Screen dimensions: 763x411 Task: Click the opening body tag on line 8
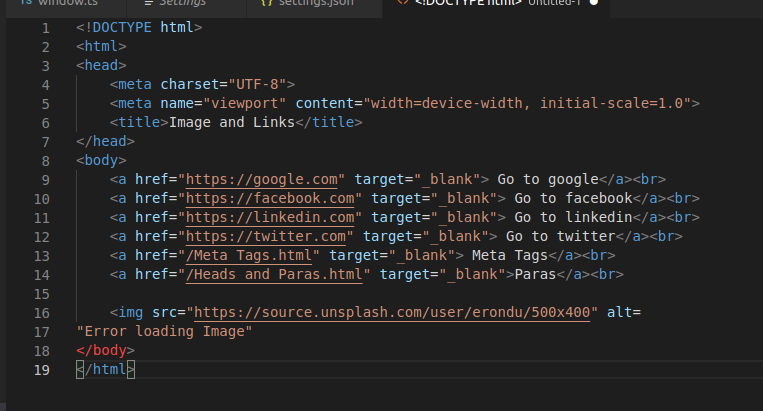tap(101, 160)
